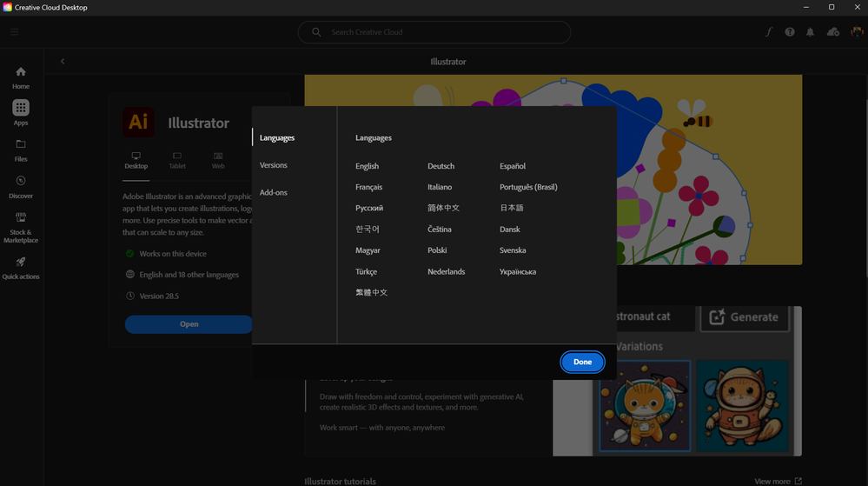868x486 pixels.
Task: Switch to Versions section in dialog
Action: [274, 165]
